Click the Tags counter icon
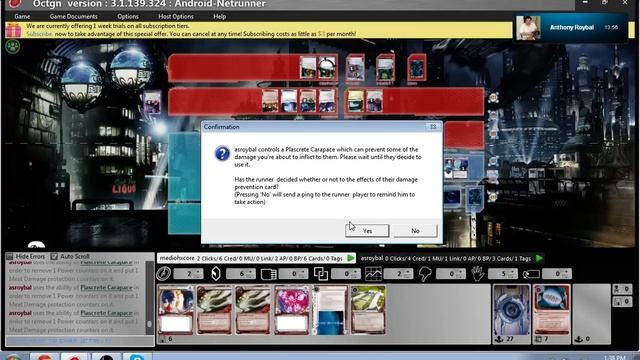The image size is (640, 360). [531, 274]
